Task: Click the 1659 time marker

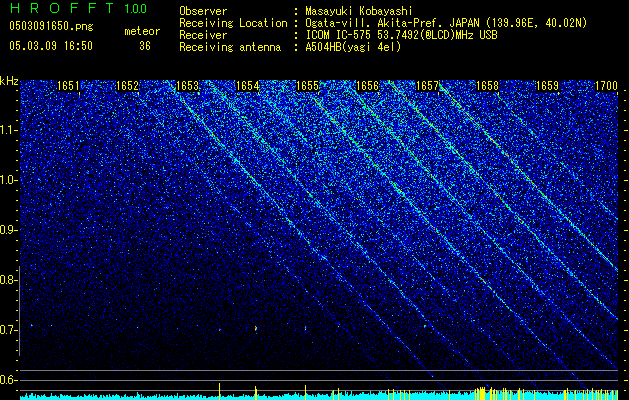Action: pos(547,86)
